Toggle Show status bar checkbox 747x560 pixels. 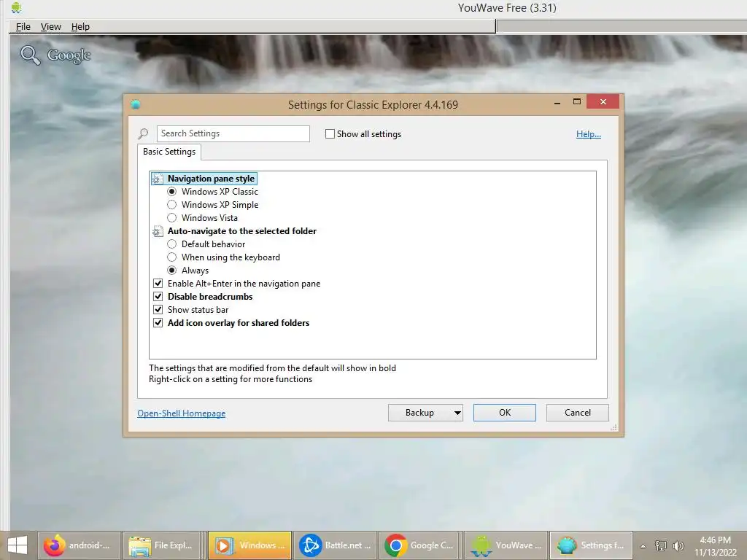click(x=158, y=309)
